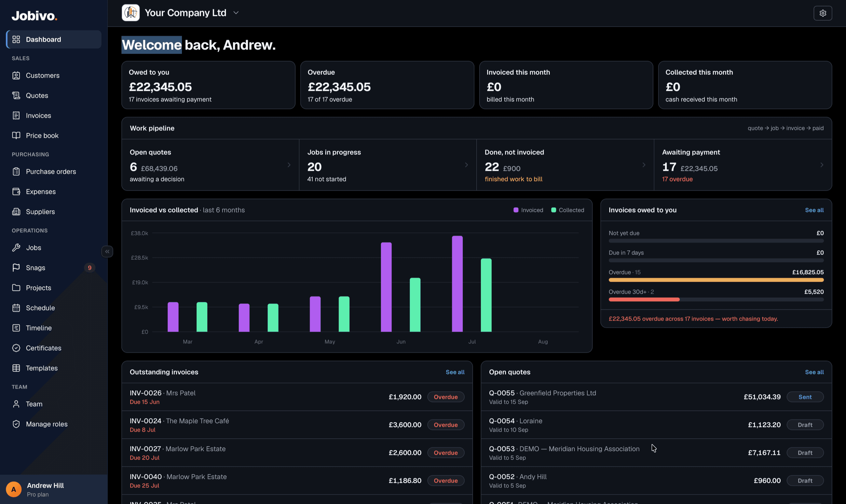
Task: Collapse the sidebar with double-chevron button
Action: point(107,252)
